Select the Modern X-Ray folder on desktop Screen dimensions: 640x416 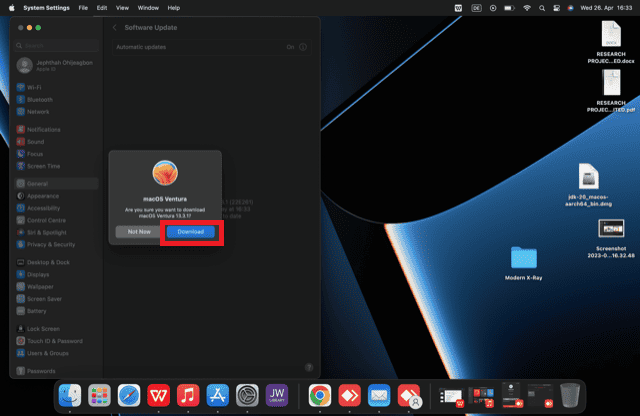coord(523,258)
